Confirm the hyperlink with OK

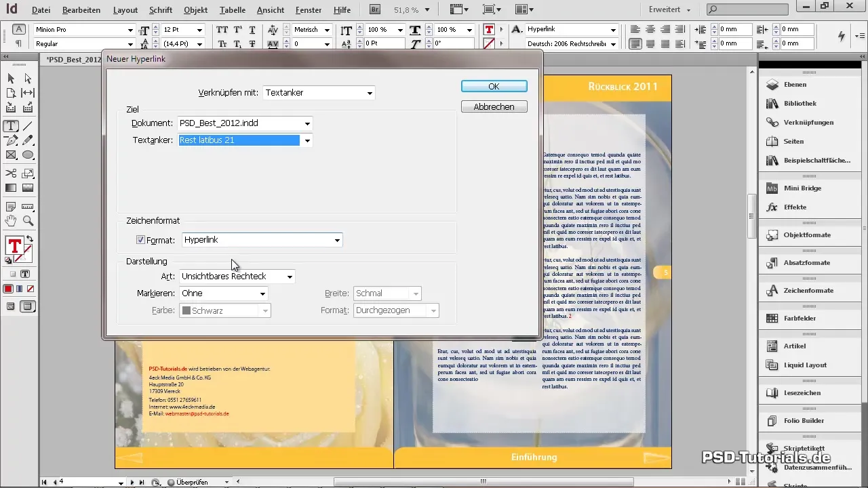coord(494,86)
